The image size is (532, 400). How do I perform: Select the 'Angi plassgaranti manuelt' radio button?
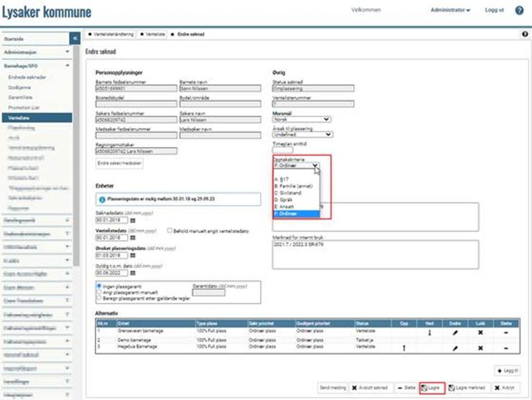(99, 292)
